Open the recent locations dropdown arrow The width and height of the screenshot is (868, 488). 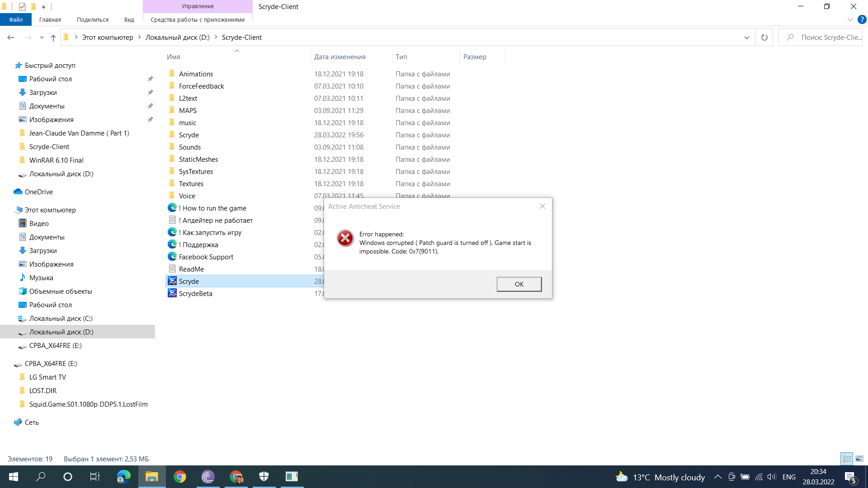click(x=42, y=38)
